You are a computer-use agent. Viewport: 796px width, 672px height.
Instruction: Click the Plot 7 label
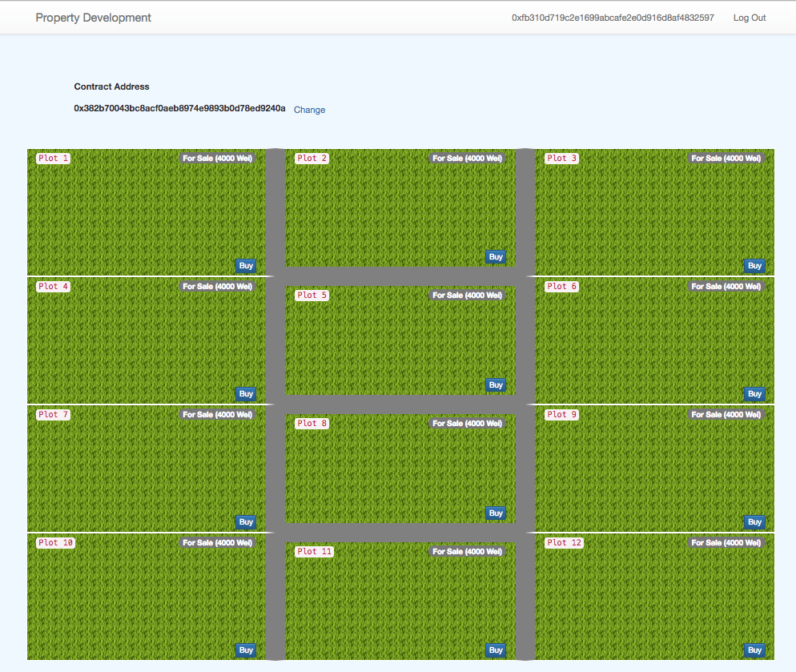pos(54,414)
